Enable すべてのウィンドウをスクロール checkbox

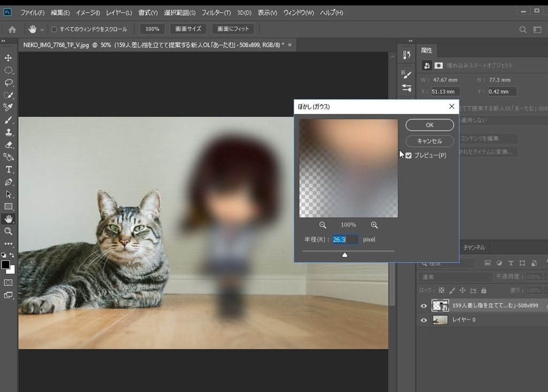(x=54, y=29)
